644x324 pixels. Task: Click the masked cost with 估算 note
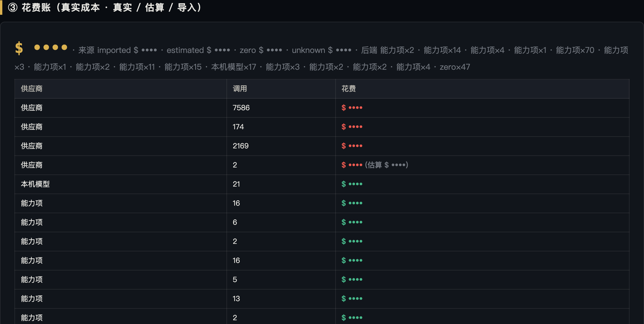point(375,165)
